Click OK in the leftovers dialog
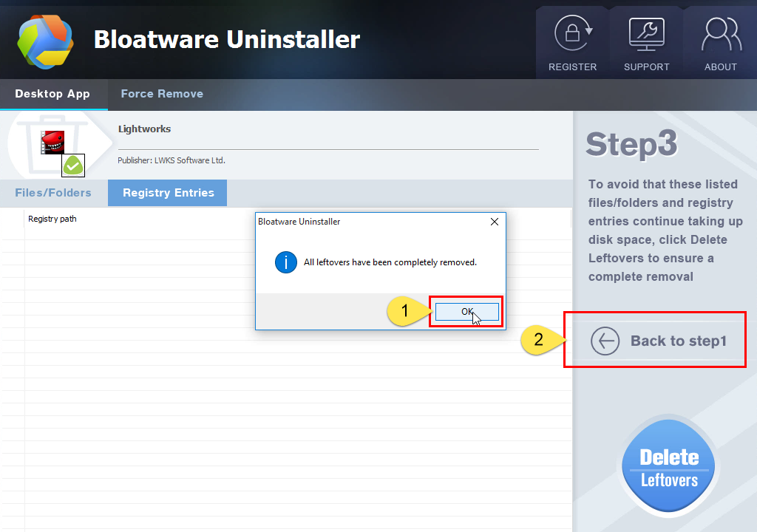Screen dimensions: 757x532 pyautogui.click(x=467, y=311)
